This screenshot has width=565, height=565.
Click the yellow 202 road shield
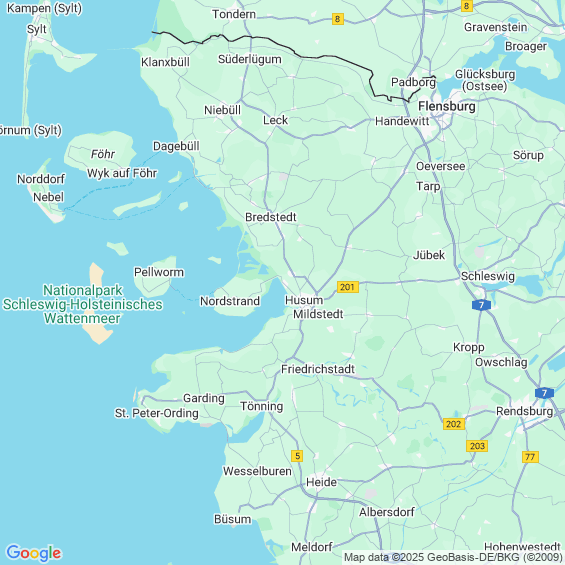point(454,424)
